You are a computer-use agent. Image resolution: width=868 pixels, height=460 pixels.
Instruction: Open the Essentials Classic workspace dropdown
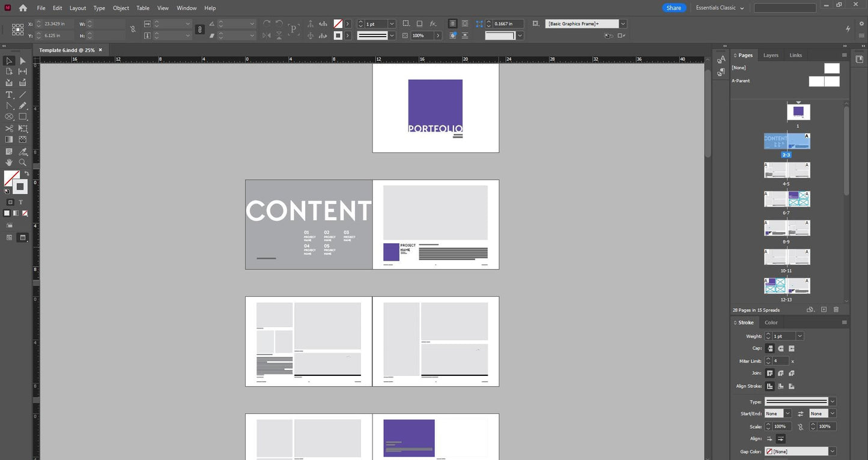tap(720, 8)
